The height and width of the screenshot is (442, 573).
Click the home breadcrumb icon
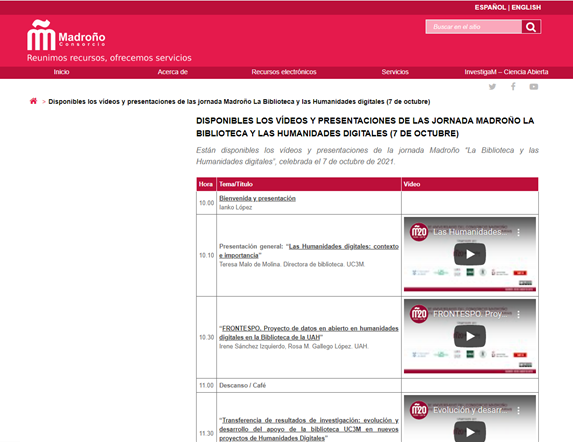point(33,101)
